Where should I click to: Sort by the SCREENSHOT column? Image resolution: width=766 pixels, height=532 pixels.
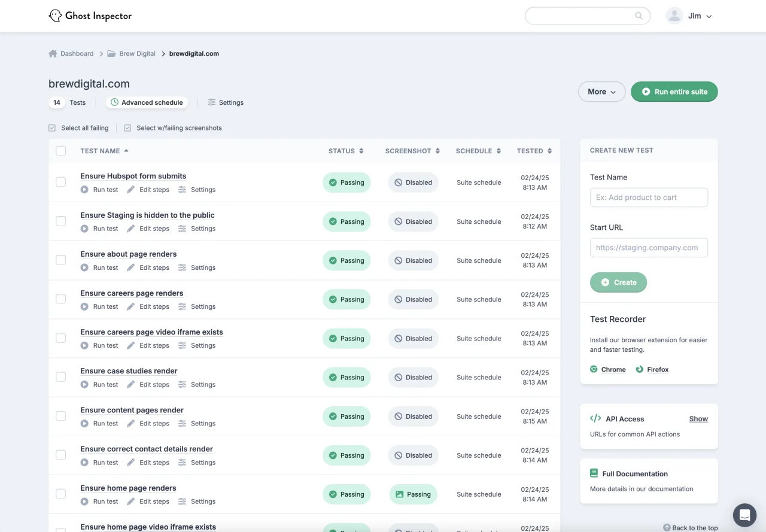pyautogui.click(x=412, y=151)
